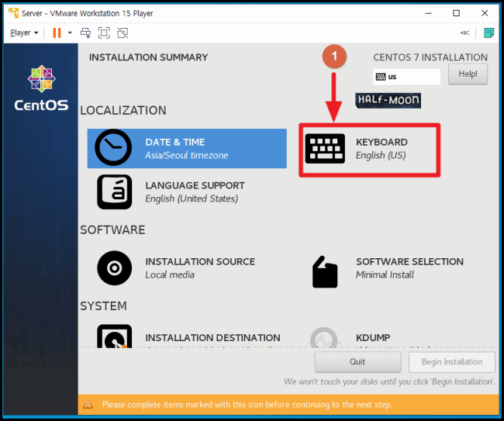Click the KEYBOARD English (US) label

click(381, 149)
